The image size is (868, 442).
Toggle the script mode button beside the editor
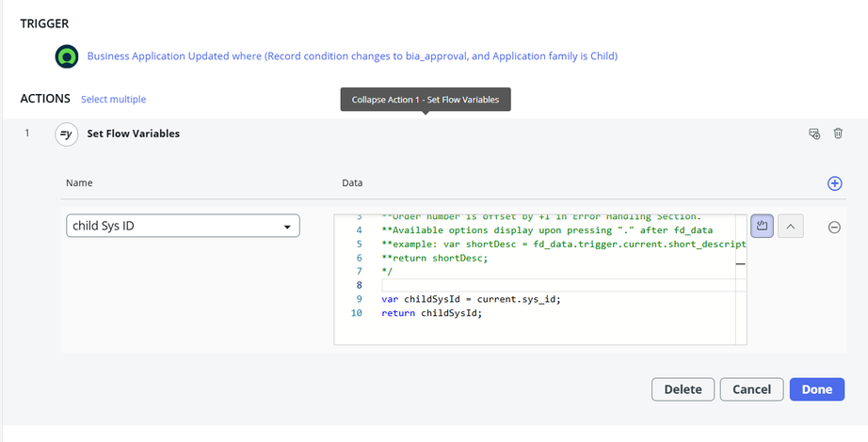click(x=762, y=226)
